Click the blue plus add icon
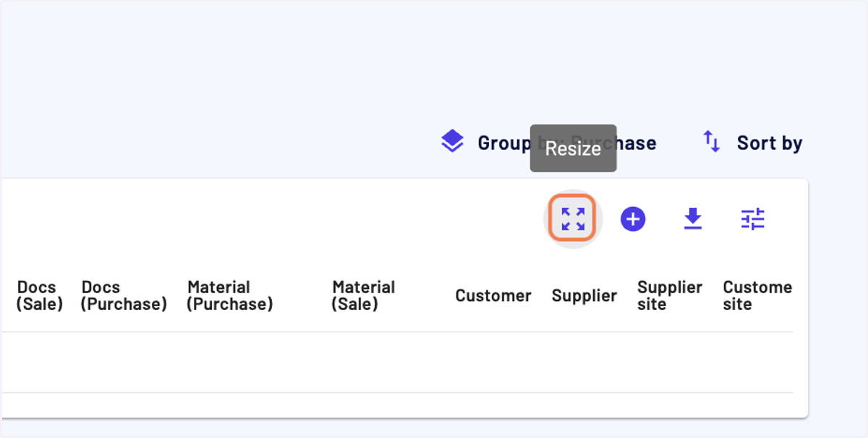 pyautogui.click(x=633, y=219)
